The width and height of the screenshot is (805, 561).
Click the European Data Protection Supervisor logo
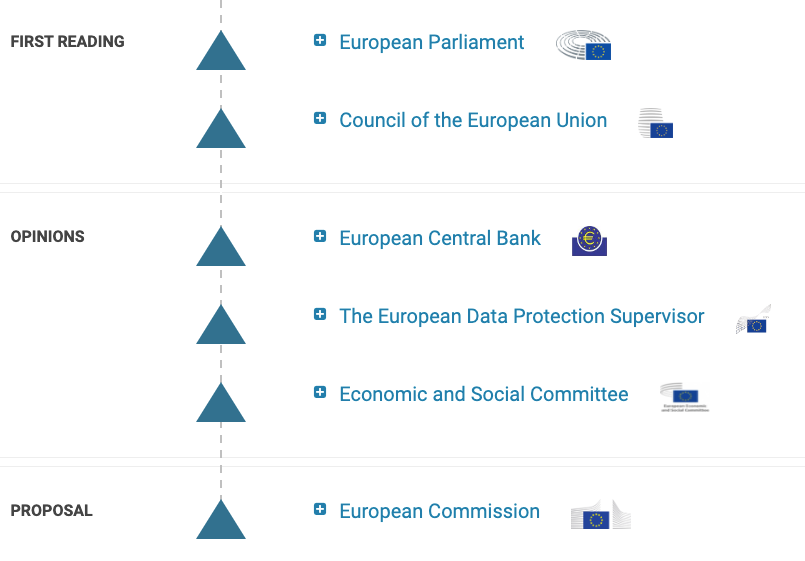point(753,320)
